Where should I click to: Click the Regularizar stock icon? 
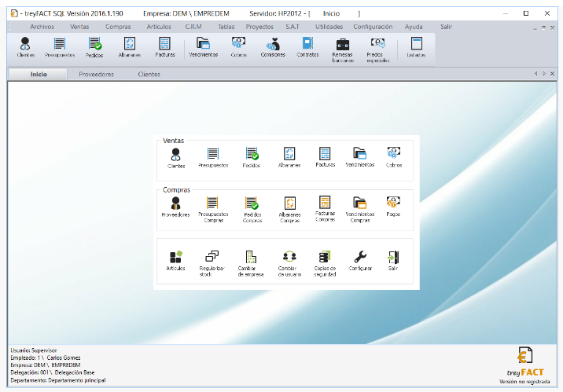[x=212, y=264]
